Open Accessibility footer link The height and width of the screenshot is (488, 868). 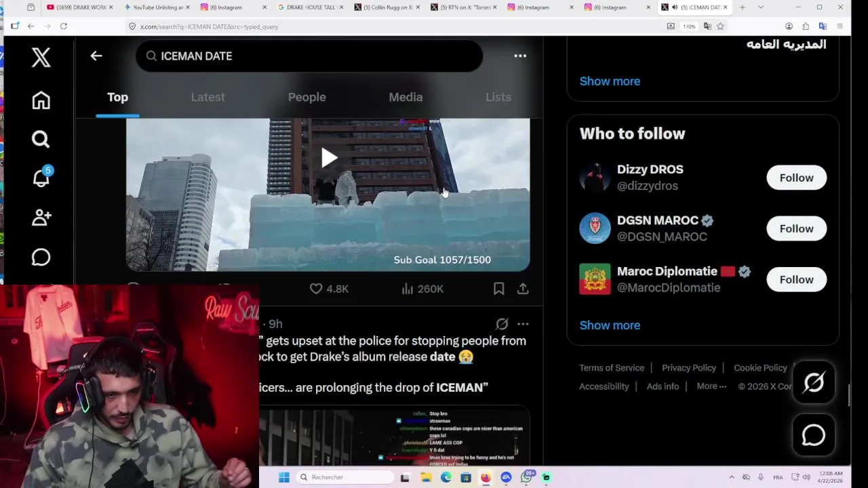coord(604,386)
